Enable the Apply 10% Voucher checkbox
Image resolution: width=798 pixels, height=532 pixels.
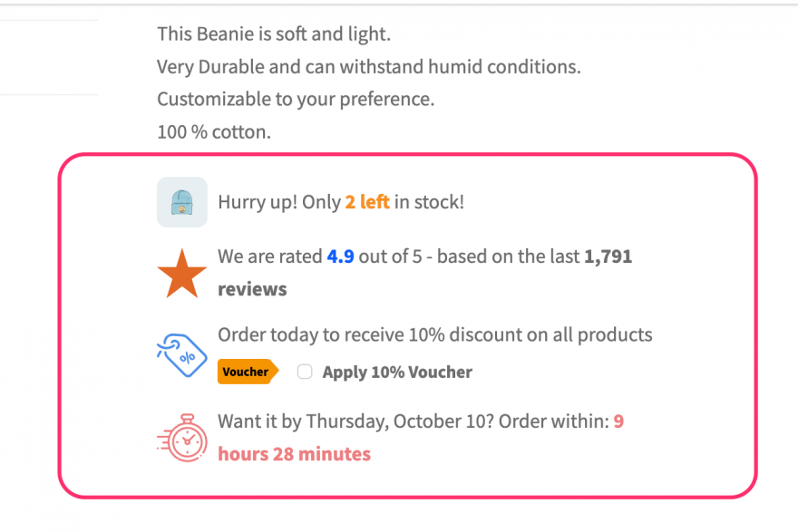click(x=305, y=372)
